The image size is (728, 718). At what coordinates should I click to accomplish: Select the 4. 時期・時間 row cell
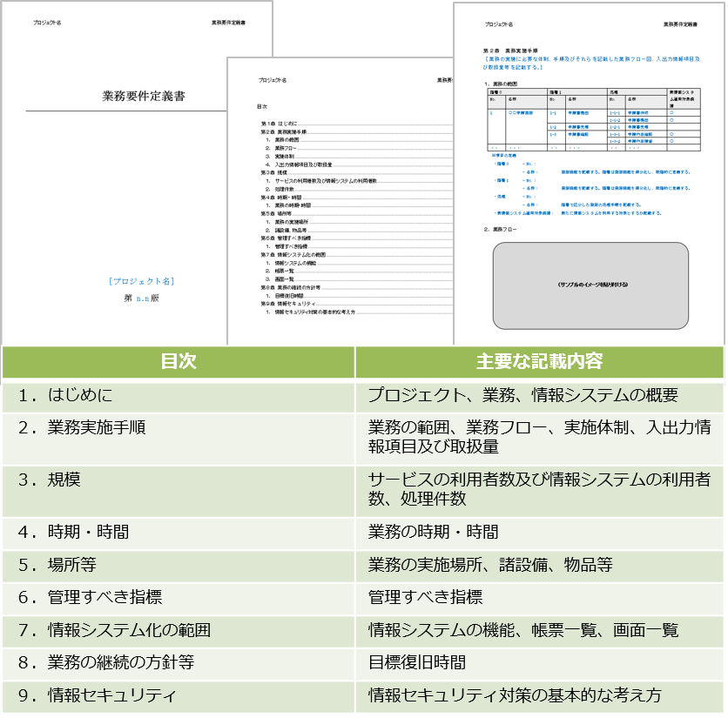(179, 533)
